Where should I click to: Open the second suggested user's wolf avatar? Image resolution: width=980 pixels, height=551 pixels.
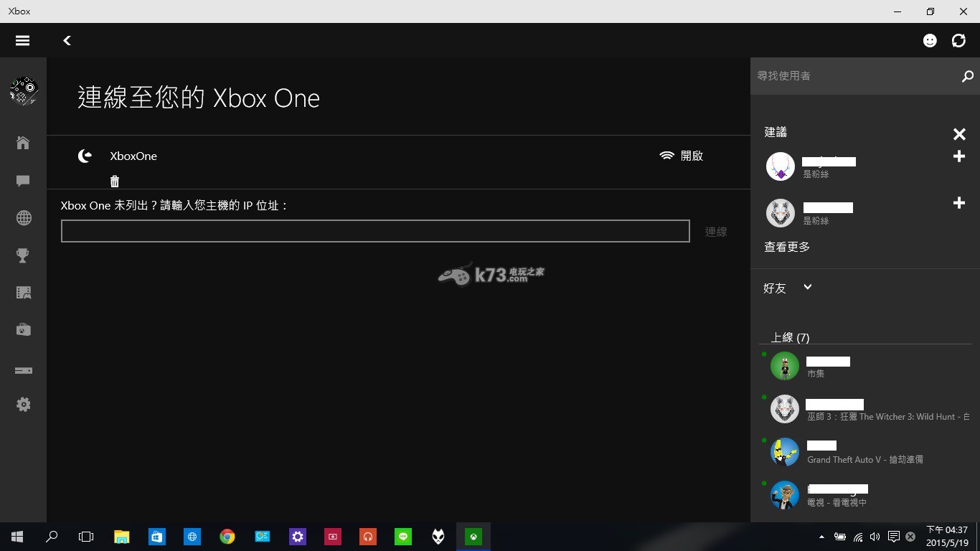[x=781, y=213]
